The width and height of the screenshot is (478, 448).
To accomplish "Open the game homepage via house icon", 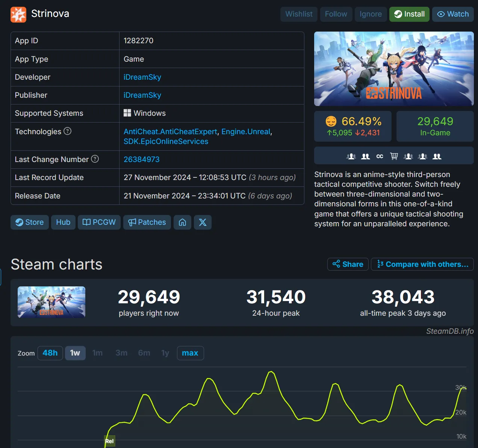I will (182, 222).
